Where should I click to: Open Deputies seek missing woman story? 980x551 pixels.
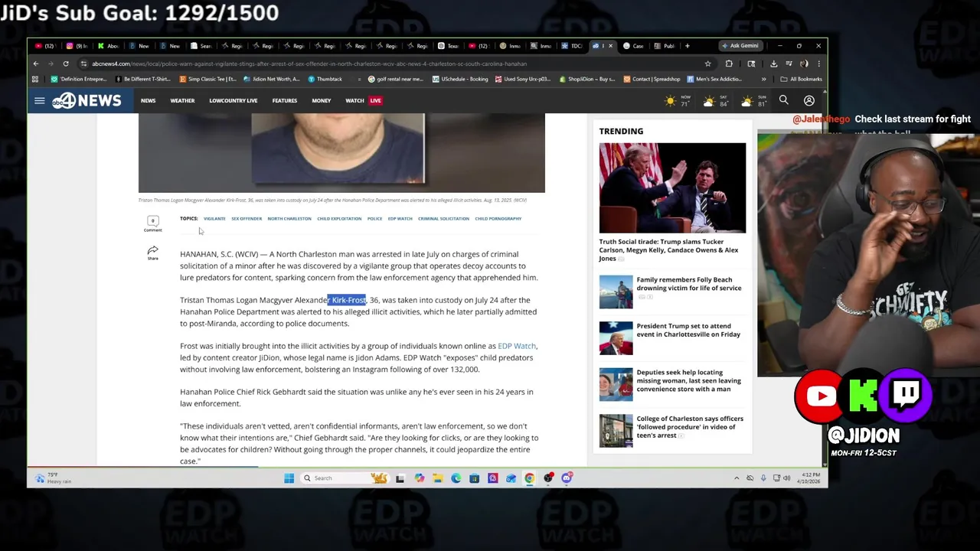click(x=688, y=380)
